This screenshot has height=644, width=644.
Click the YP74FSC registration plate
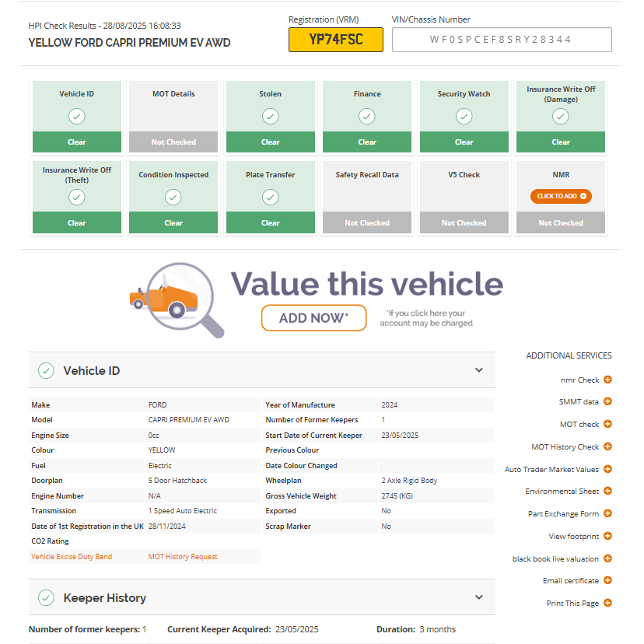[x=336, y=40]
